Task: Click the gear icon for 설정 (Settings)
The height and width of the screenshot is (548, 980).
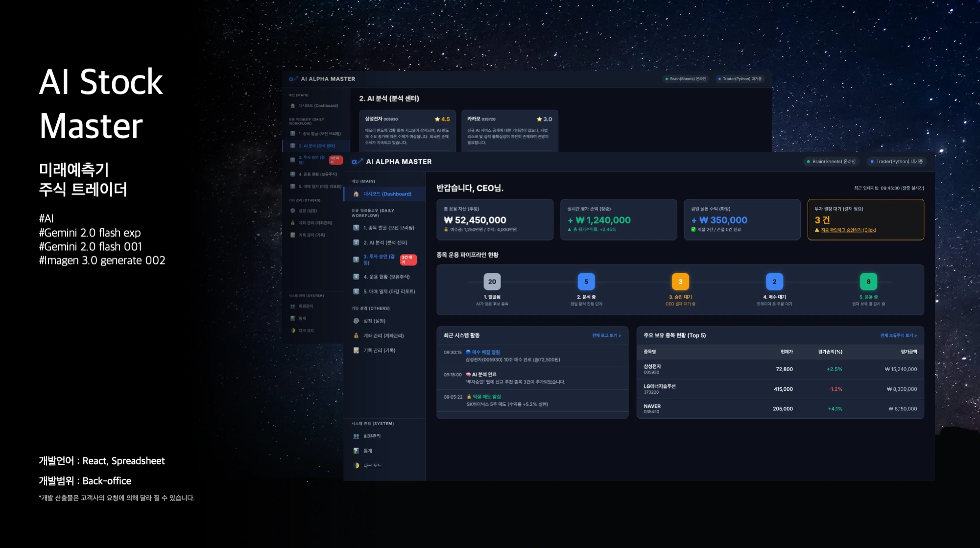Action: coord(356,321)
